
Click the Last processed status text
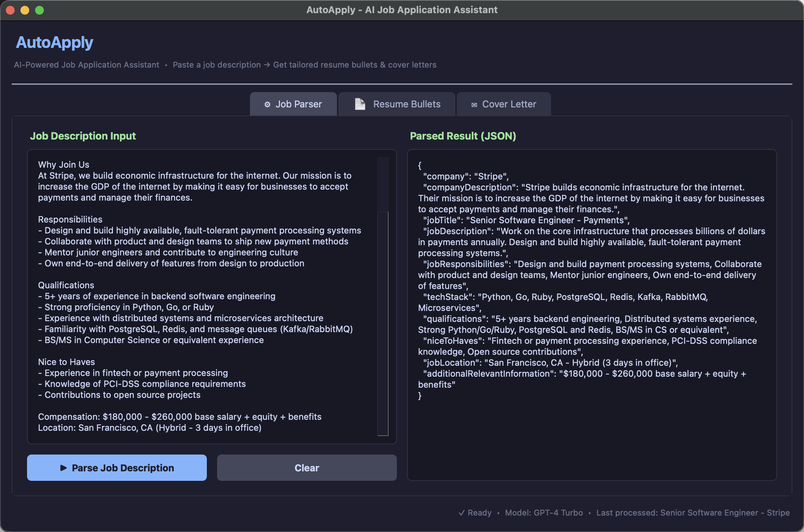point(693,513)
